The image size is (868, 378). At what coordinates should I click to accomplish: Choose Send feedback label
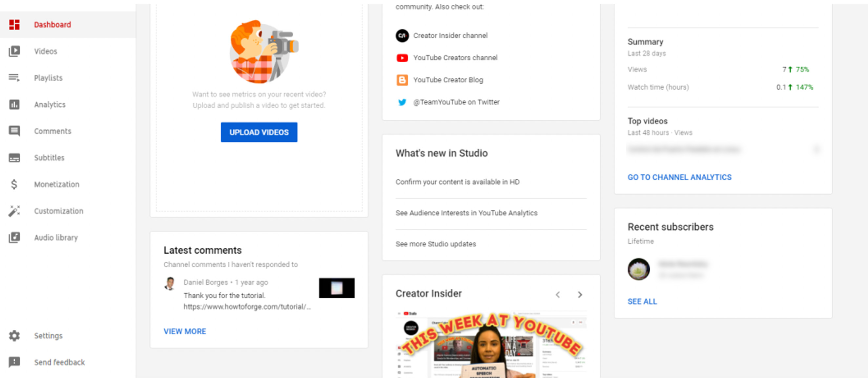click(59, 362)
